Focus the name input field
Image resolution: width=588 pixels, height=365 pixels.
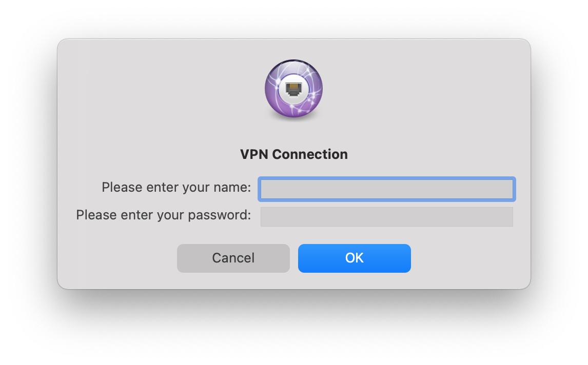(387, 189)
